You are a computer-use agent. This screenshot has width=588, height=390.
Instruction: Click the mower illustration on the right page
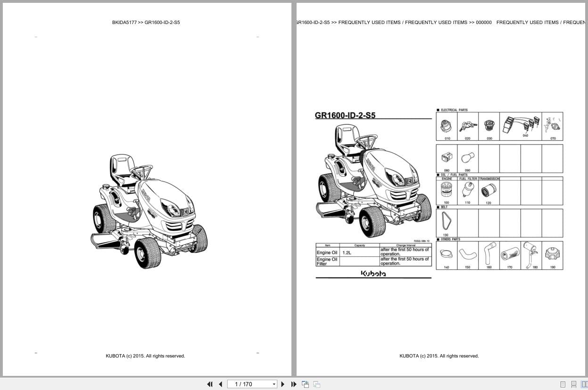click(x=373, y=181)
